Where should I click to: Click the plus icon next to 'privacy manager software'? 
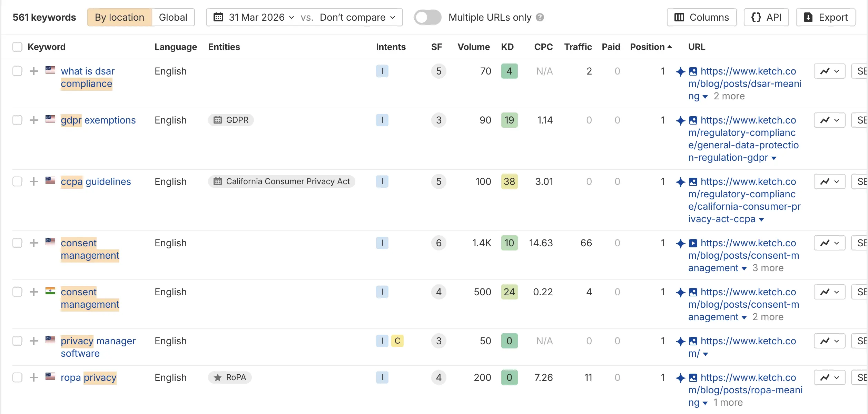[x=34, y=341]
